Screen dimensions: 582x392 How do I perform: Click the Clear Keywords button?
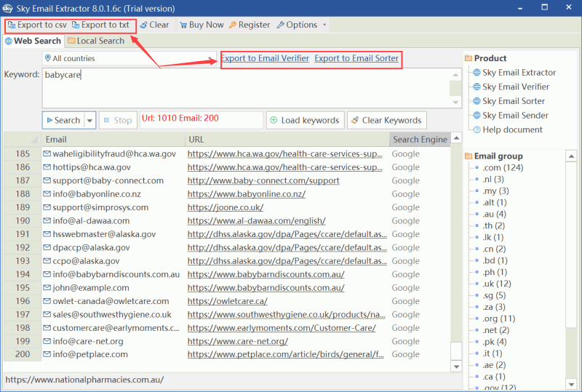(386, 120)
